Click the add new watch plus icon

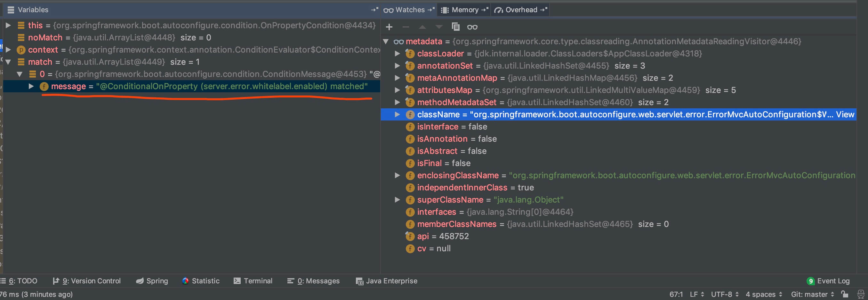pos(389,27)
